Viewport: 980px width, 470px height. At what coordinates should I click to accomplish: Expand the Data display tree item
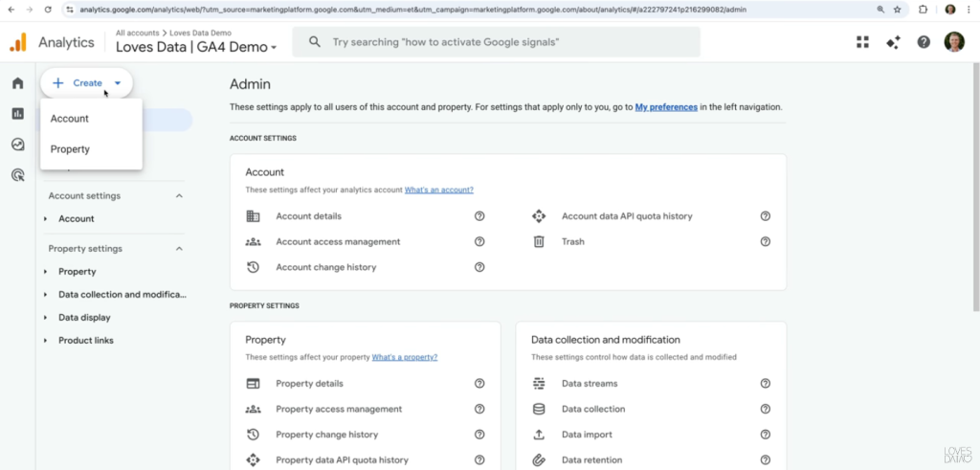point(45,318)
